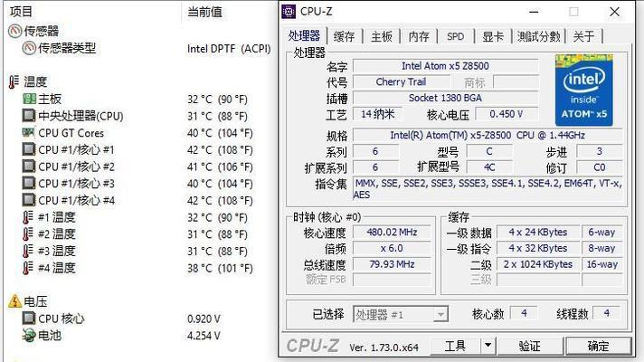Click the chip icon for CPU 核心 voltage
The height and width of the screenshot is (362, 644).
coord(29,318)
